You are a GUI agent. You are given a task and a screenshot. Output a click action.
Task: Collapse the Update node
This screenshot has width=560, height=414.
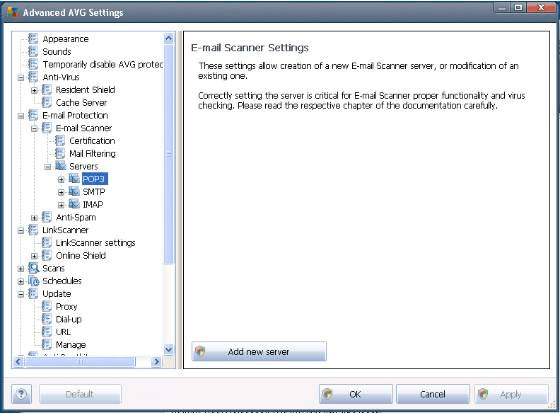[21, 294]
